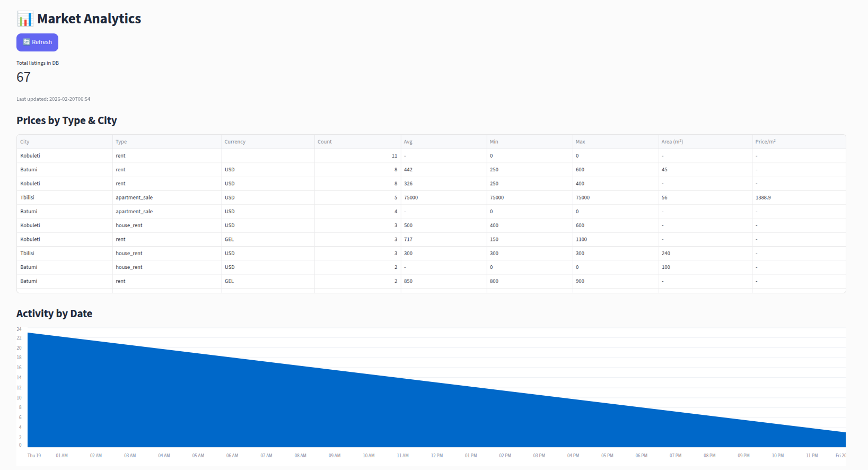Click the Activity by Date heading
This screenshot has width=868, height=470.
point(54,314)
